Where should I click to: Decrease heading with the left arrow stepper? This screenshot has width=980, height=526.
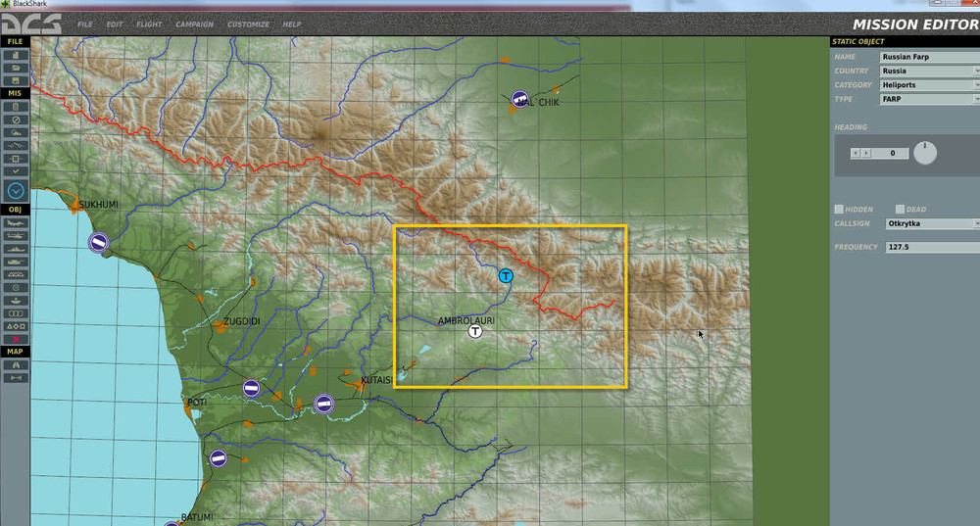855,153
